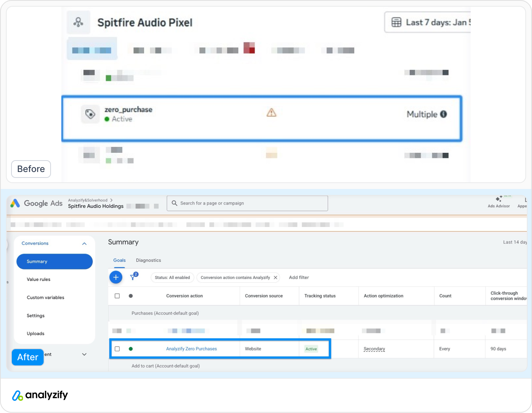Toggle the select-all checkbox in table header
The image size is (532, 413).
[x=117, y=296]
